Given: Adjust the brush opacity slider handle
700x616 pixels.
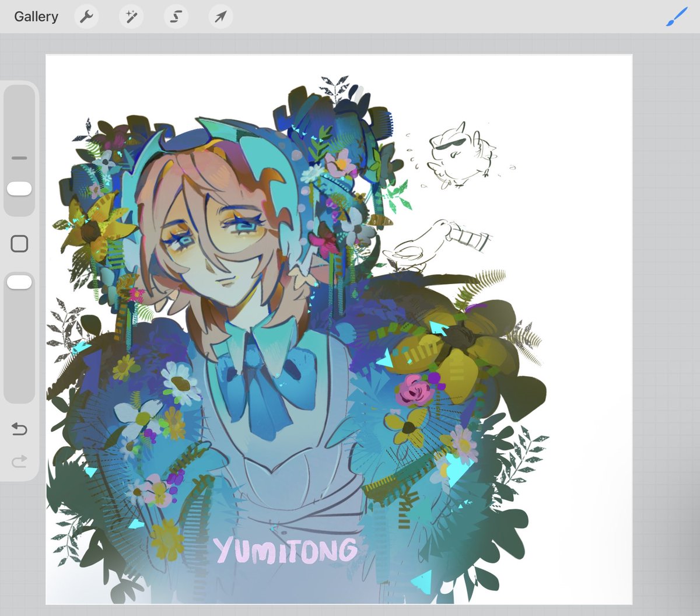Looking at the screenshot, I should [19, 282].
